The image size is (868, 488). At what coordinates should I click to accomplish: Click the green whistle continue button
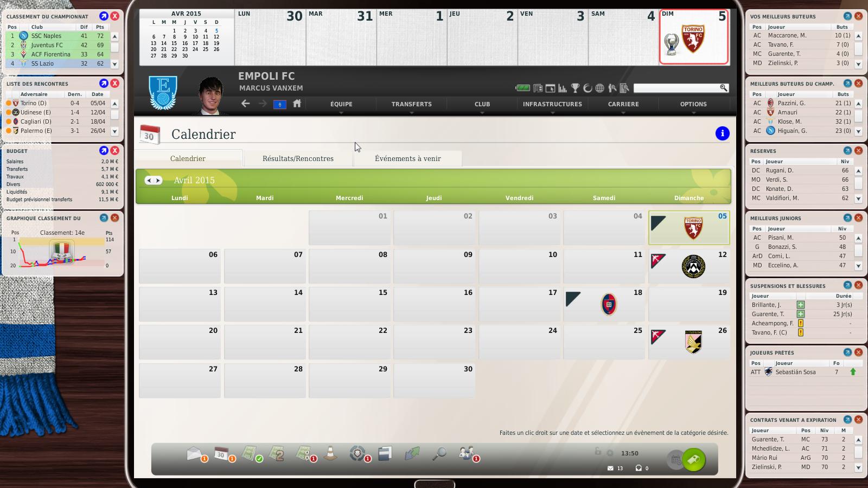coord(694,460)
